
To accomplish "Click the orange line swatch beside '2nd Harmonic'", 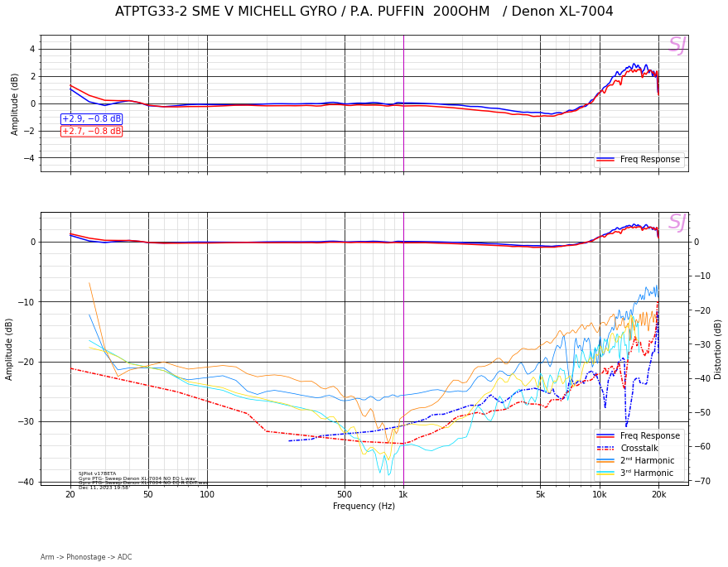I will tap(605, 461).
